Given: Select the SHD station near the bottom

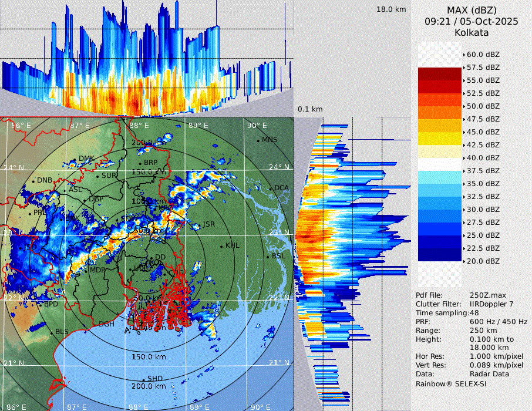Looking at the screenshot, I should [144, 379].
